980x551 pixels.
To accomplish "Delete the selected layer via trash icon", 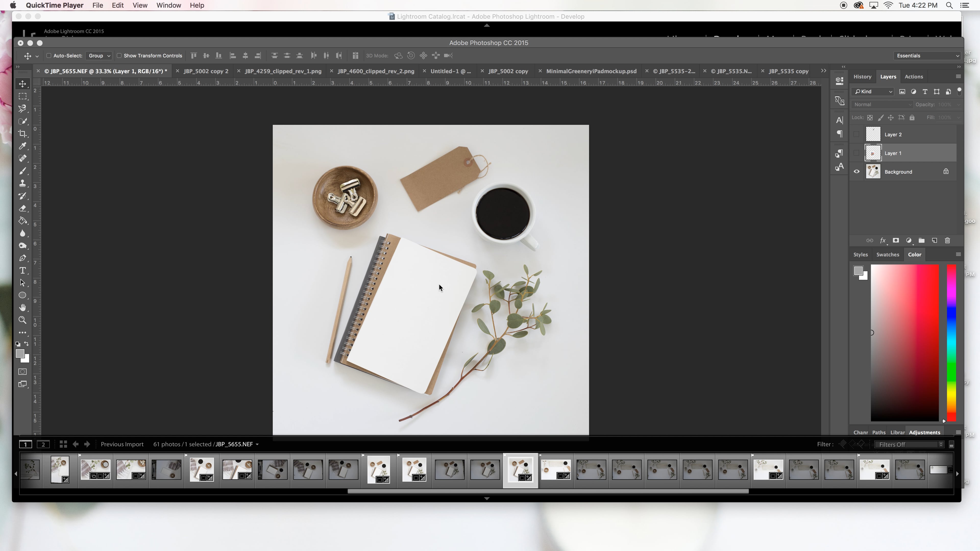I will pos(947,240).
